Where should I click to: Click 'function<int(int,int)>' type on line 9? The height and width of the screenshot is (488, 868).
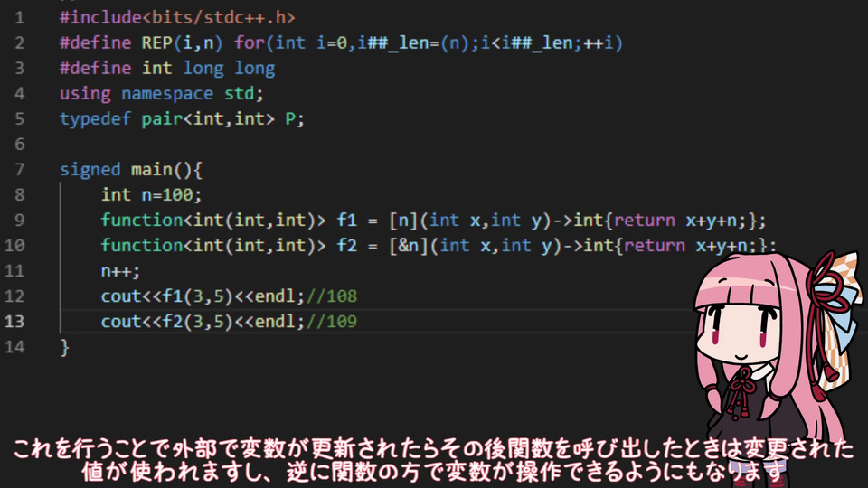(x=213, y=221)
